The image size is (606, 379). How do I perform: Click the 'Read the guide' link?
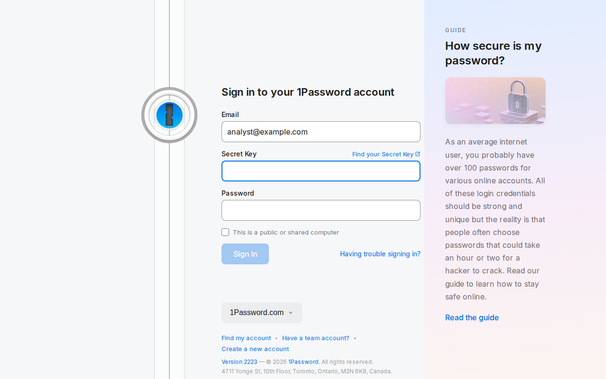pyautogui.click(x=472, y=318)
